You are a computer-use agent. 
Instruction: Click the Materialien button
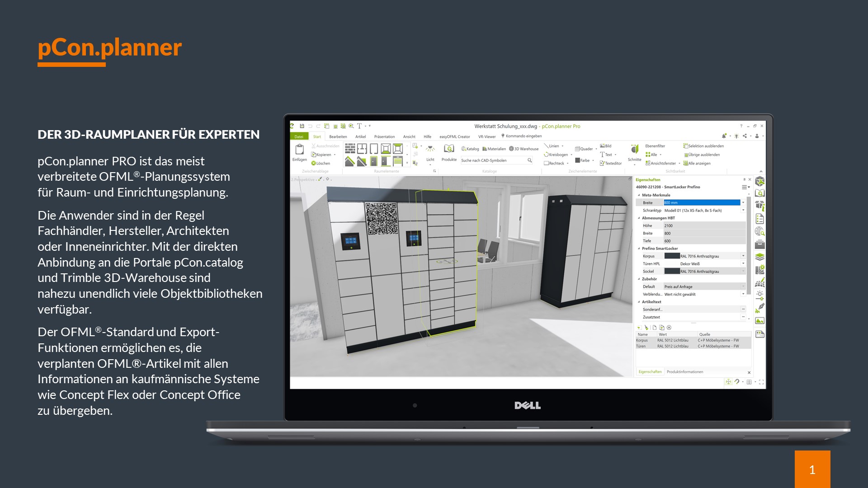494,149
